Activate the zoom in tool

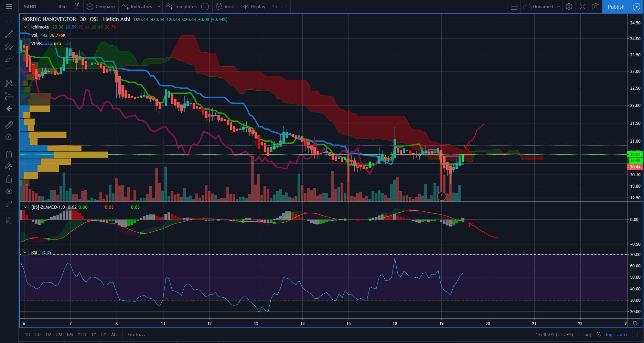tap(9, 137)
